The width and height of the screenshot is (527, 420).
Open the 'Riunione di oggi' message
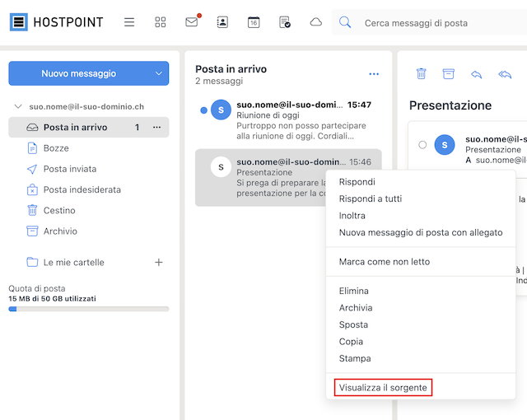288,120
